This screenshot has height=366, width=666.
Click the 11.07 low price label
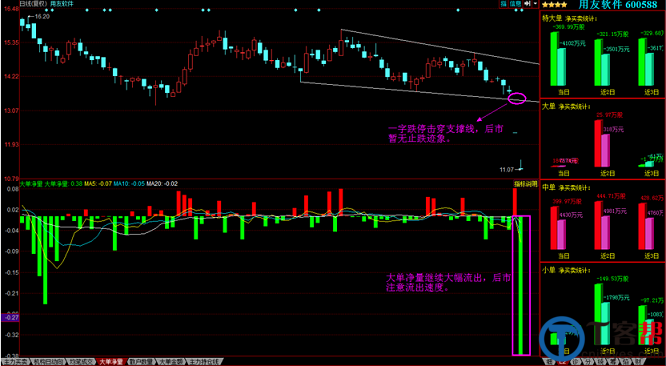[506, 169]
